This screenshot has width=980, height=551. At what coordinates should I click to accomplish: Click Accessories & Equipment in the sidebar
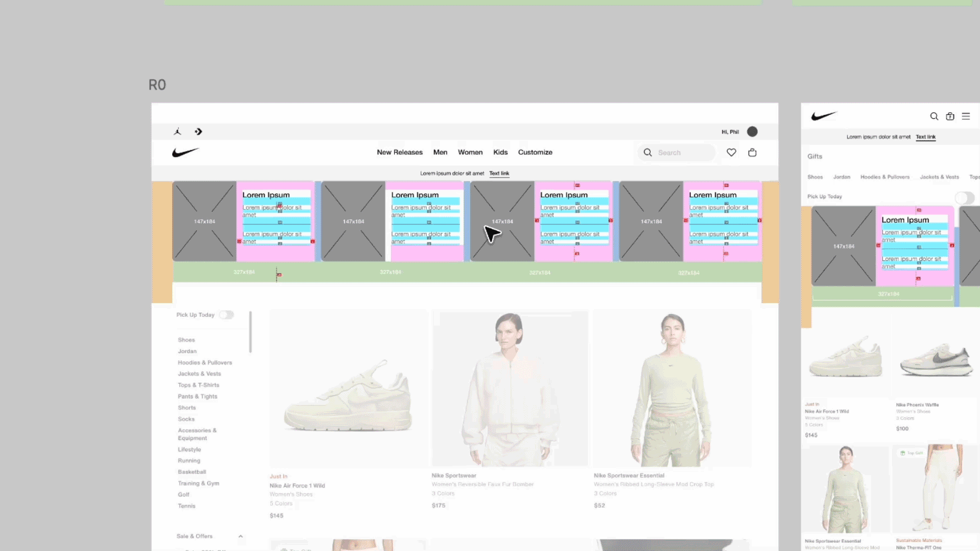(x=197, y=434)
